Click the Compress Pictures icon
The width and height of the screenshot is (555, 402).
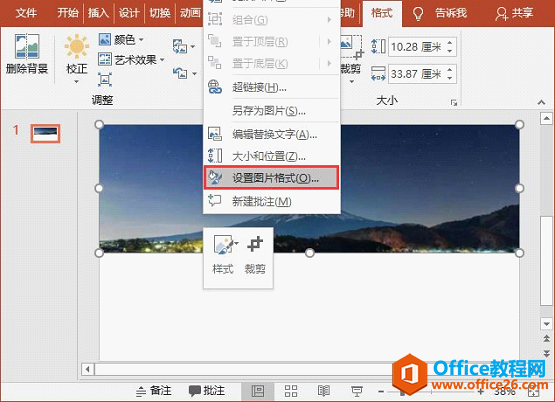pos(105,79)
